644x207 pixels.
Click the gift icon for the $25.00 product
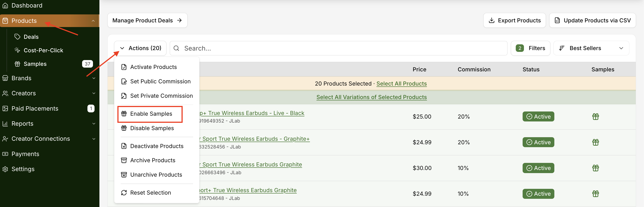[595, 116]
